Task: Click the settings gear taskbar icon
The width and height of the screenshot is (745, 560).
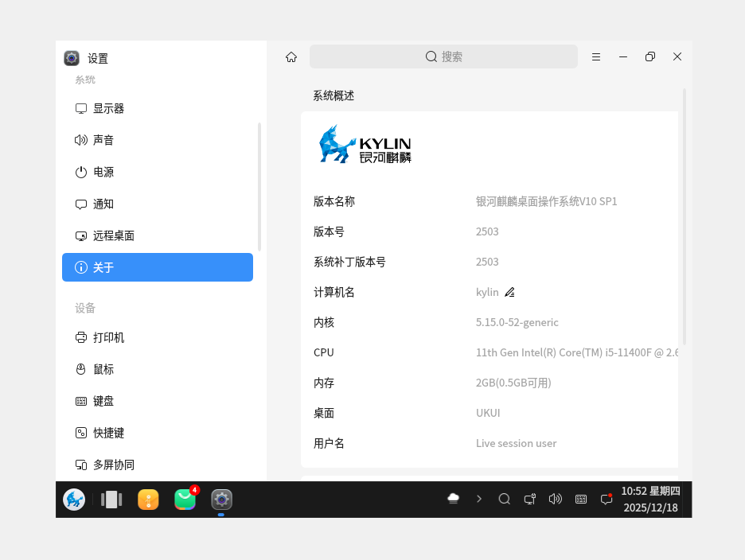Action: click(221, 500)
